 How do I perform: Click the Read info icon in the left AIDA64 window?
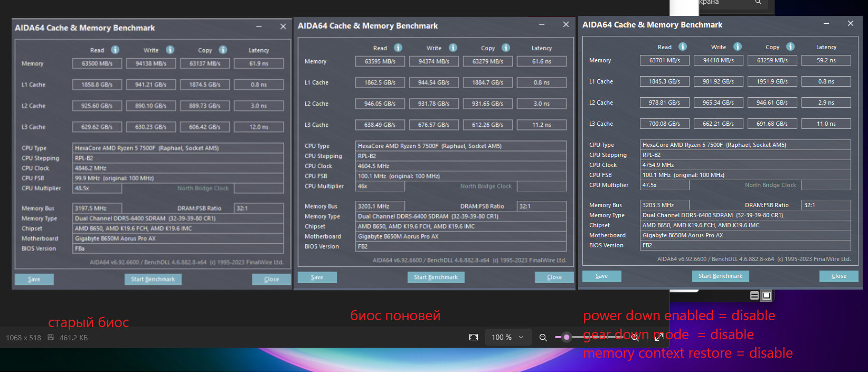coord(115,50)
